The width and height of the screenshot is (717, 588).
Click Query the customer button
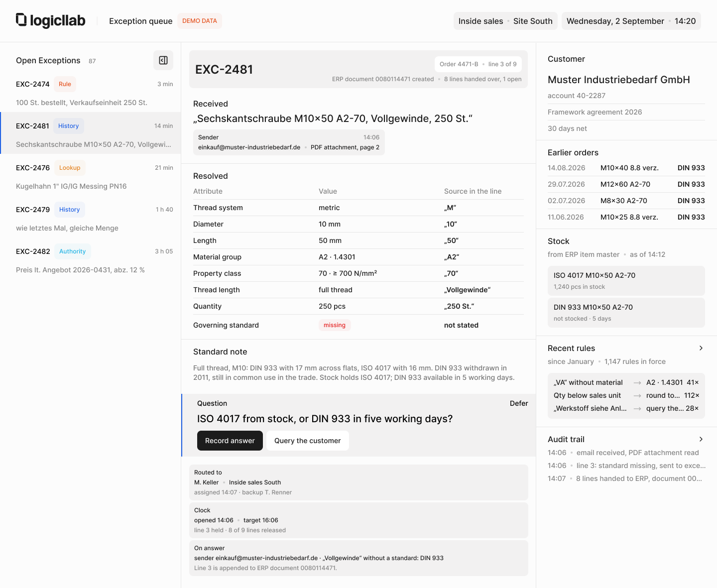pos(308,441)
